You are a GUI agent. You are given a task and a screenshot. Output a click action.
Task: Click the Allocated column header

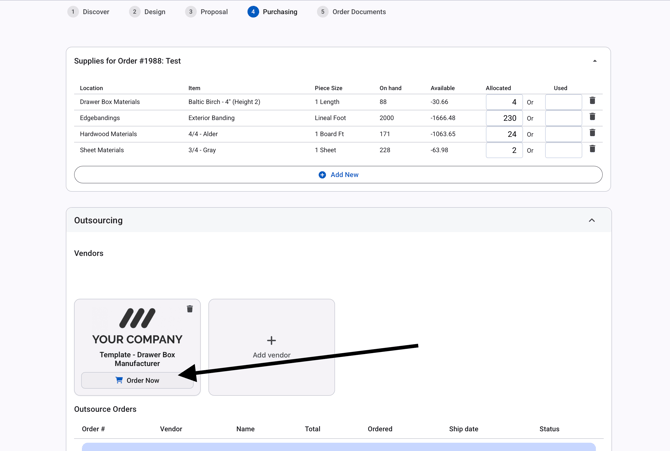(498, 88)
